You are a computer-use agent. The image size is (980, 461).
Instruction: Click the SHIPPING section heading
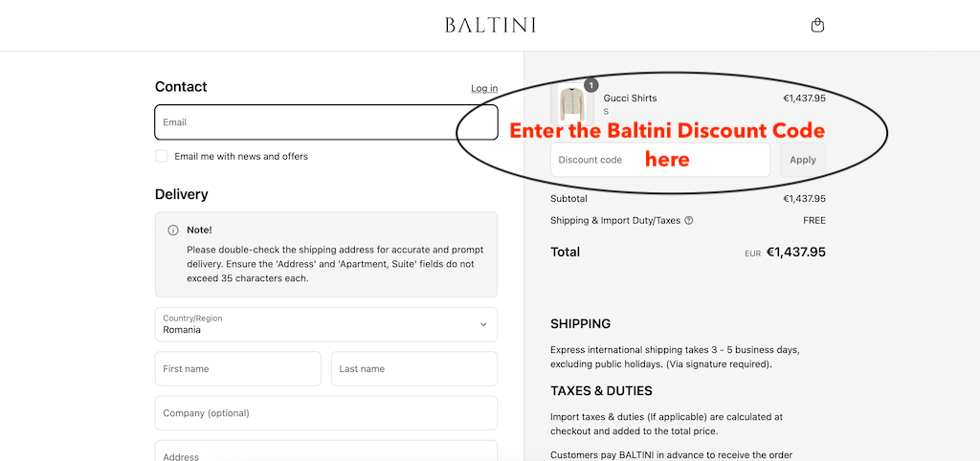(x=581, y=324)
